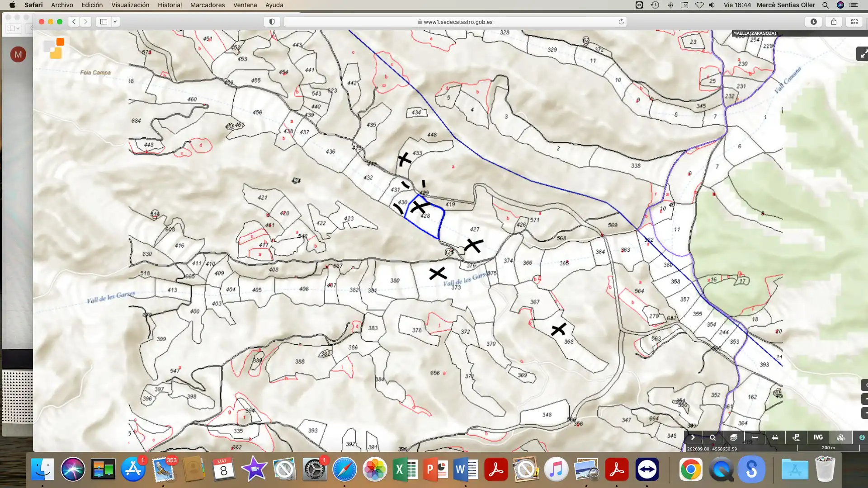The width and height of the screenshot is (868, 488).
Task: Open the IVG tool
Action: tap(818, 437)
